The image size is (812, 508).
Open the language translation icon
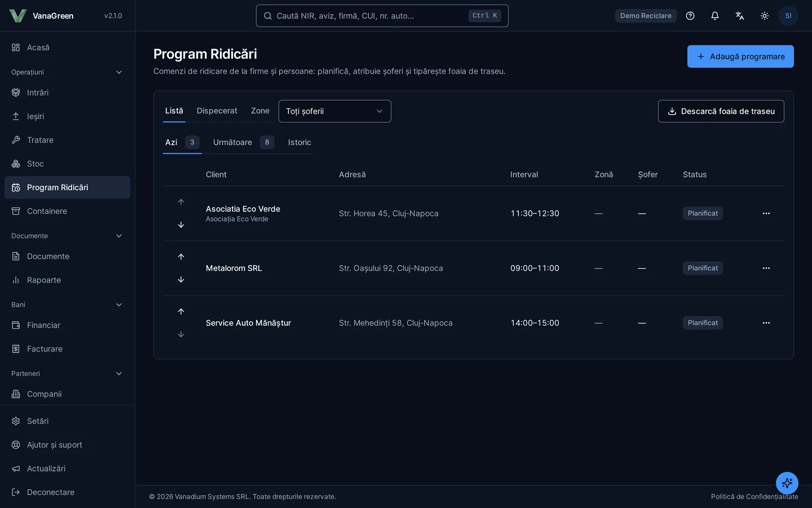pyautogui.click(x=740, y=16)
